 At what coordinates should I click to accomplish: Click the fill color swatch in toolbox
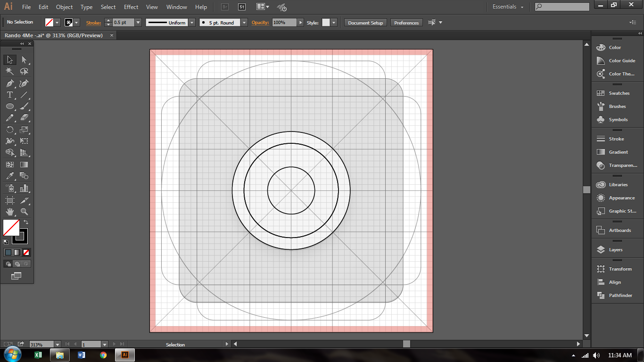click(10, 228)
